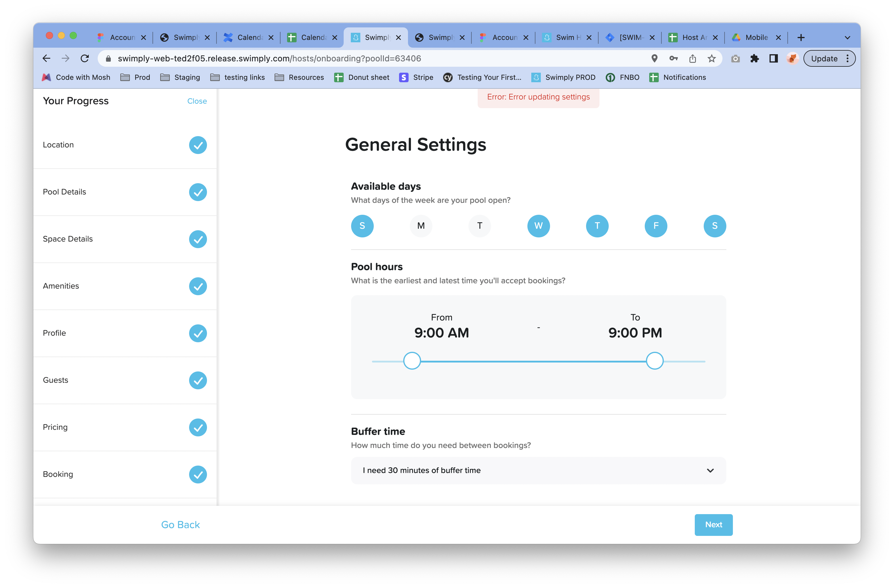The width and height of the screenshot is (894, 588).
Task: Click the 9:00 PM slider handle
Action: click(654, 361)
